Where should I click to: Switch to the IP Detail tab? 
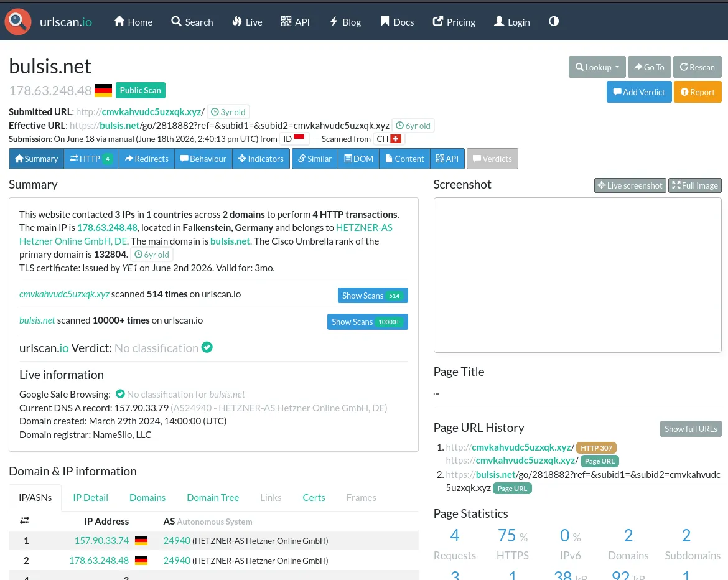point(91,497)
